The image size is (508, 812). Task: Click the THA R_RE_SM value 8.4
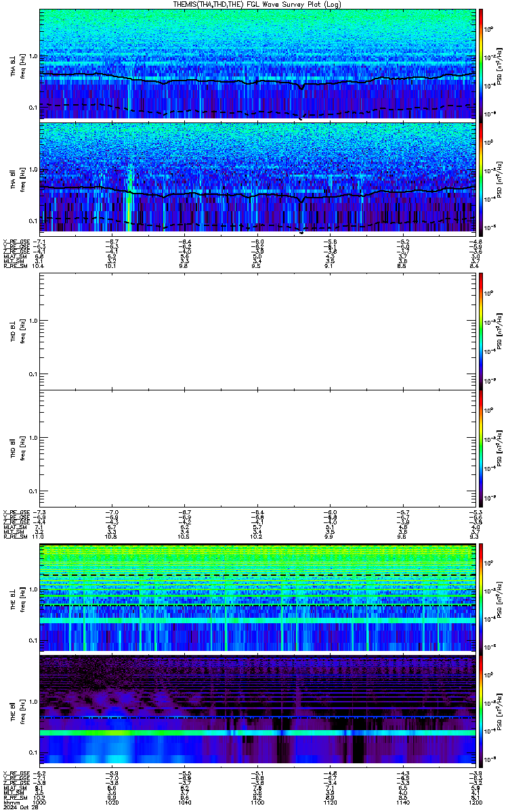[476, 267]
